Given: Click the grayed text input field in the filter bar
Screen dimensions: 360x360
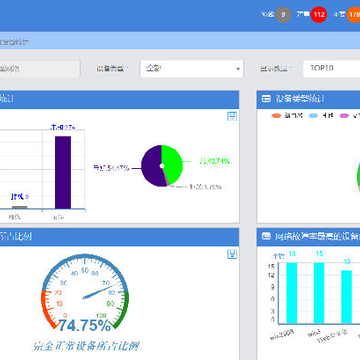Looking at the screenshot, I should pos(40,69).
